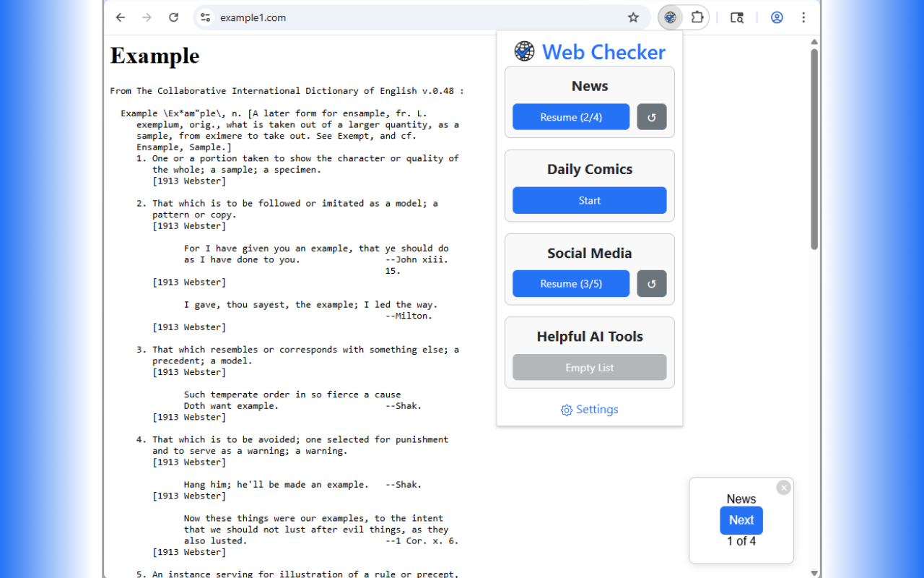Open site information icon in address bar
This screenshot has width=924, height=578.
pyautogui.click(x=206, y=17)
